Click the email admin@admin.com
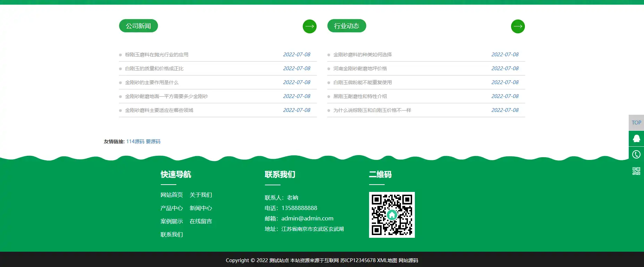The width and height of the screenshot is (644, 267). (307, 218)
